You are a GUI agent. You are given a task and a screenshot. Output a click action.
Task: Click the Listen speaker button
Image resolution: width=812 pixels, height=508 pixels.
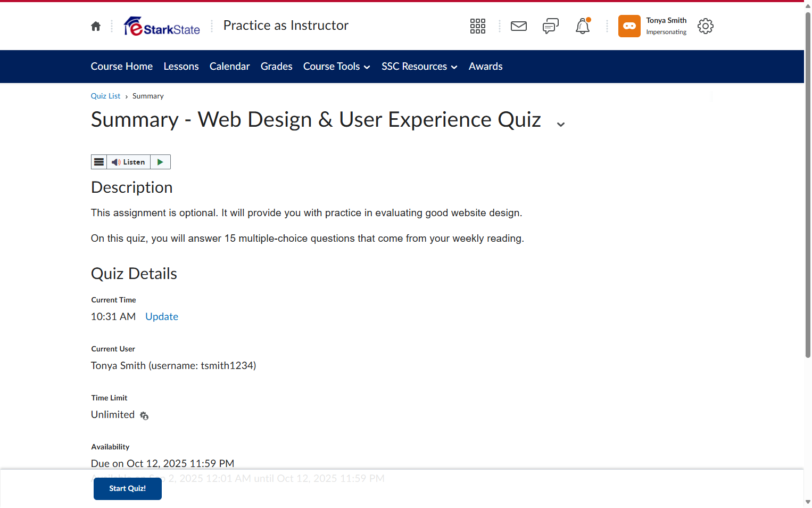click(128, 162)
